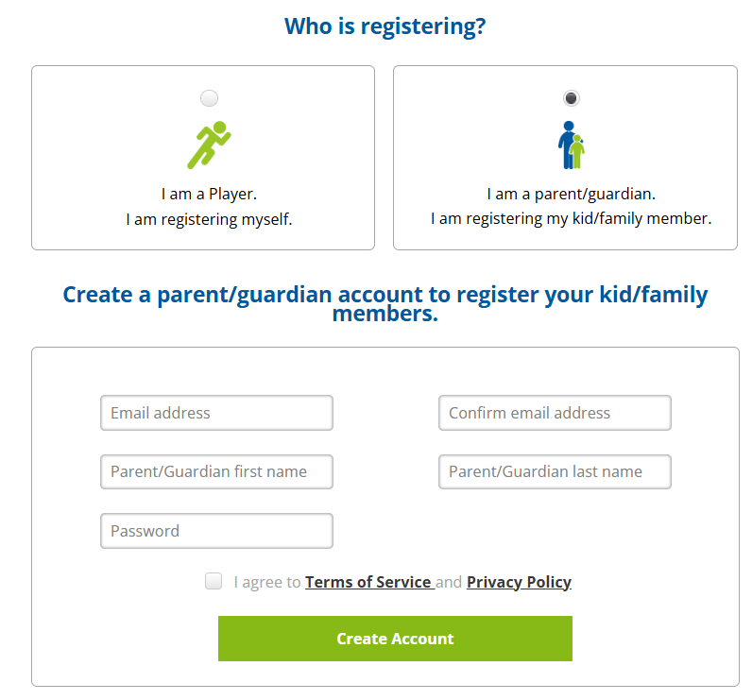752x700 pixels.
Task: Click the 'Who is registering?' heading
Action: pyautogui.click(x=385, y=26)
